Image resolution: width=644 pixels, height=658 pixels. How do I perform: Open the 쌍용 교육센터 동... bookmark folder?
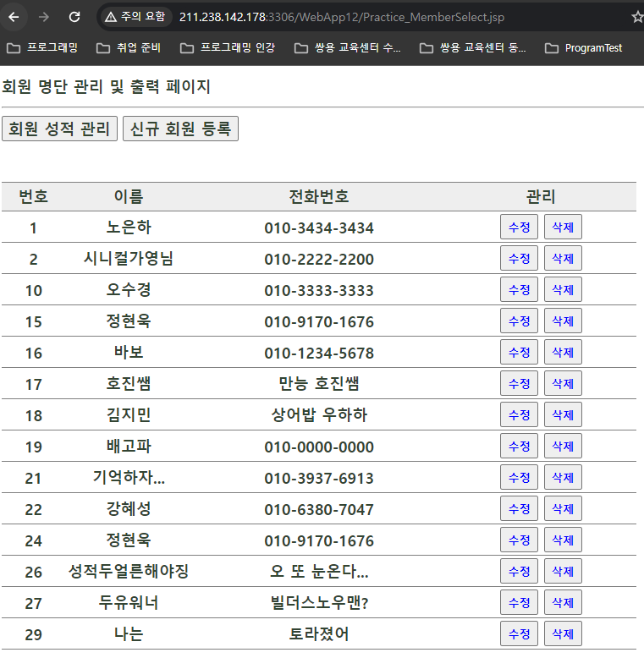pyautogui.click(x=473, y=48)
